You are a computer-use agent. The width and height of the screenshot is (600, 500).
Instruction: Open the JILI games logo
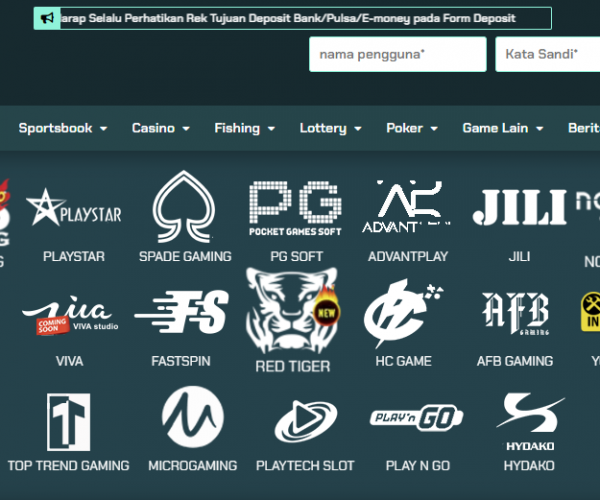(519, 207)
